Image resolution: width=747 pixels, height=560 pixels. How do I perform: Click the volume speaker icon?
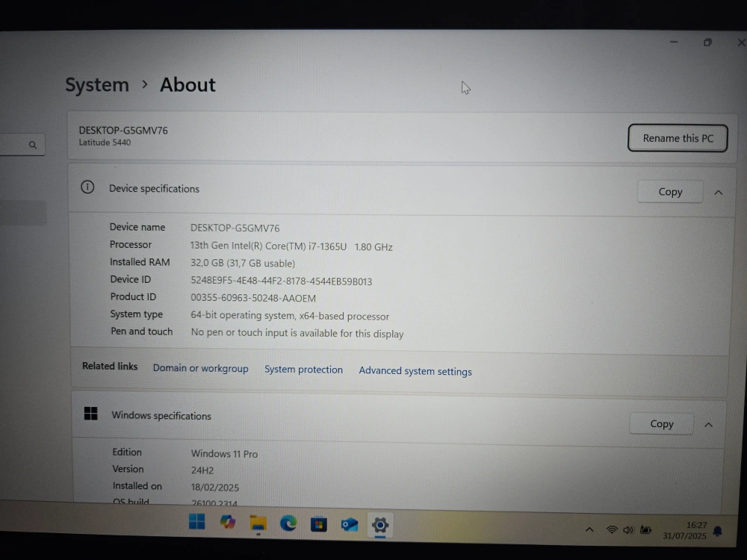pyautogui.click(x=628, y=529)
